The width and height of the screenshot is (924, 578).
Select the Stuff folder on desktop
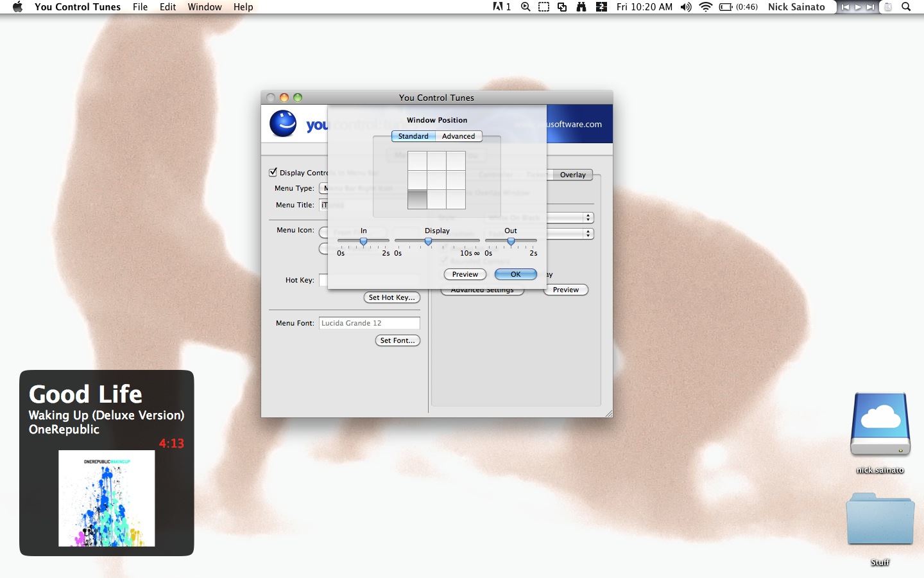pyautogui.click(x=880, y=519)
